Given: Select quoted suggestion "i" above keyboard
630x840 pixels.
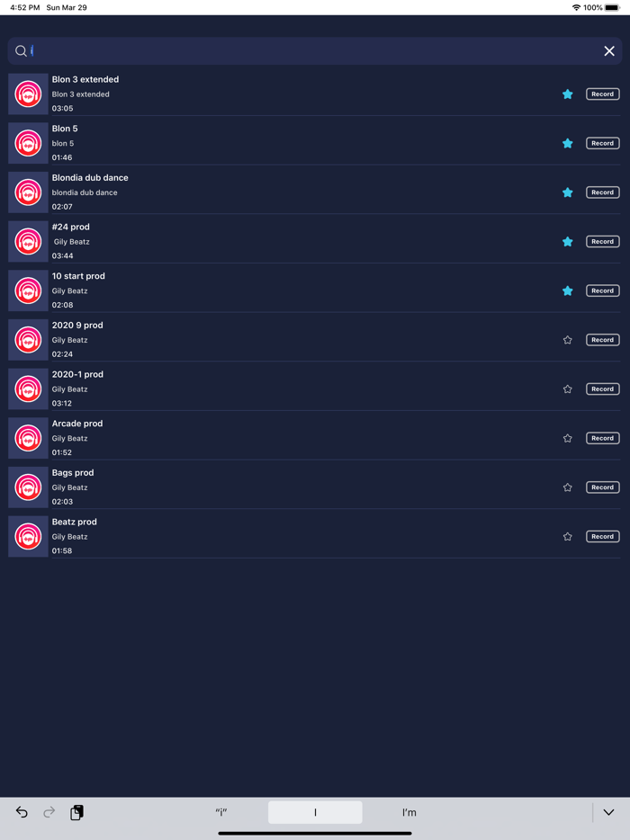Looking at the screenshot, I should click(221, 812).
